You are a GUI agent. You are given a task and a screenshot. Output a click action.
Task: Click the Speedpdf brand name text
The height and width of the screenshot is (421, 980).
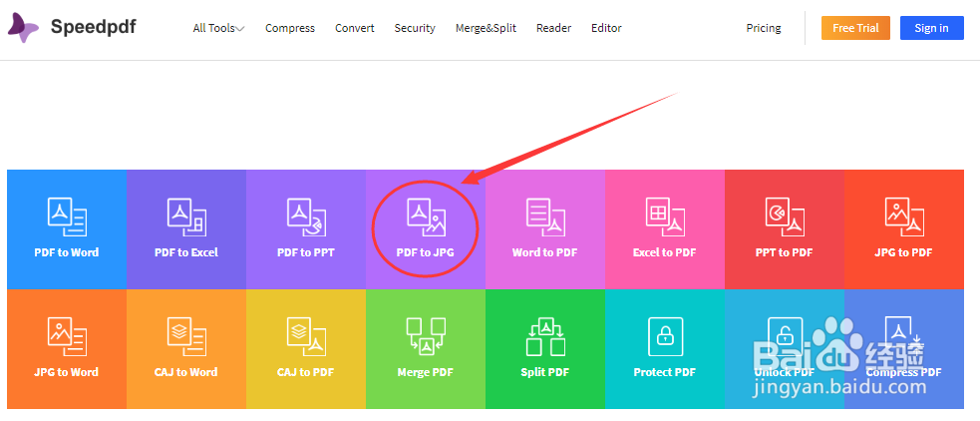tap(93, 28)
